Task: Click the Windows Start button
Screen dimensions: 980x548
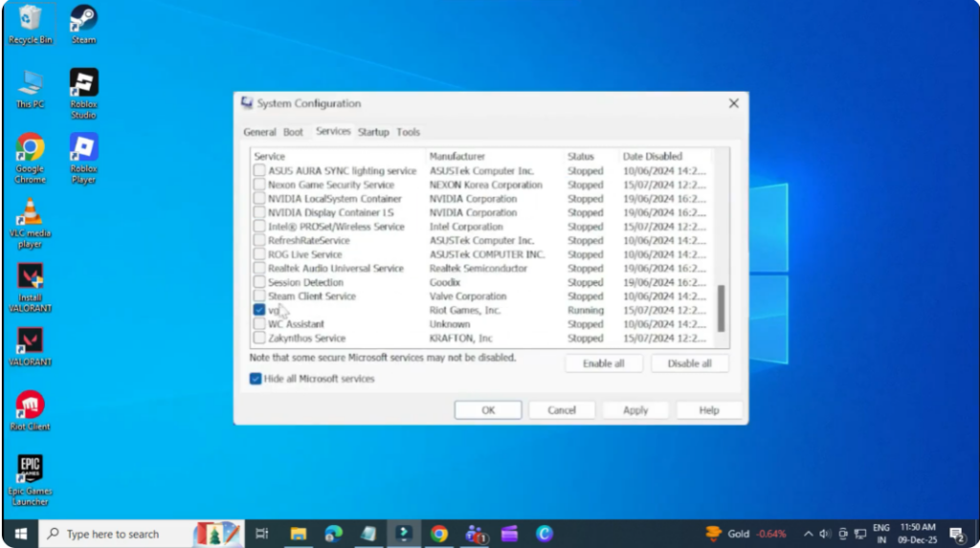Action: tap(20, 534)
